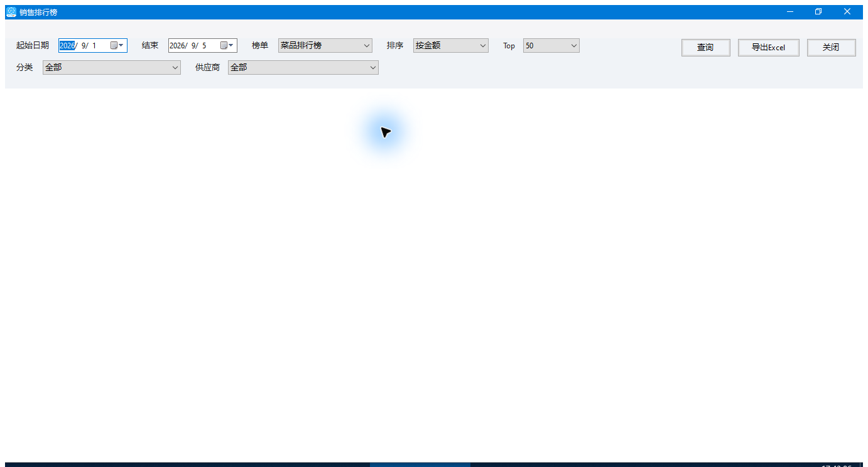The width and height of the screenshot is (868, 467).
Task: Select the year field in 起始日期
Action: pos(67,45)
